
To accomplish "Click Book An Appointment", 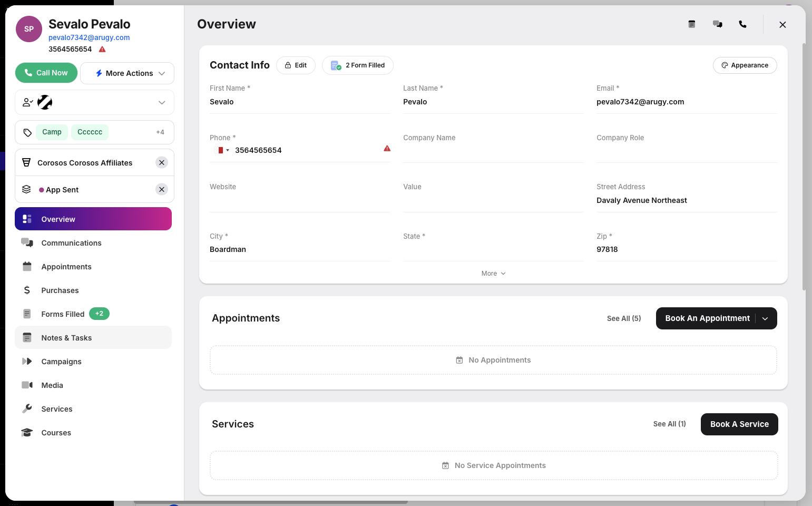I will coord(707,318).
